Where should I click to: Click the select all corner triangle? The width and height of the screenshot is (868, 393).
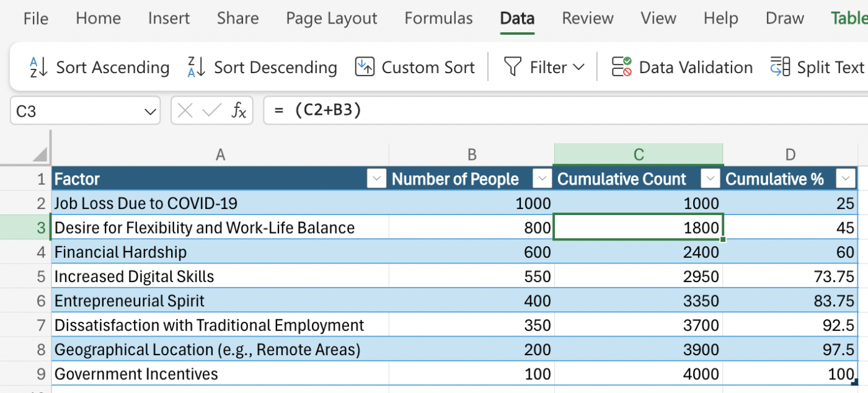pyautogui.click(x=40, y=154)
